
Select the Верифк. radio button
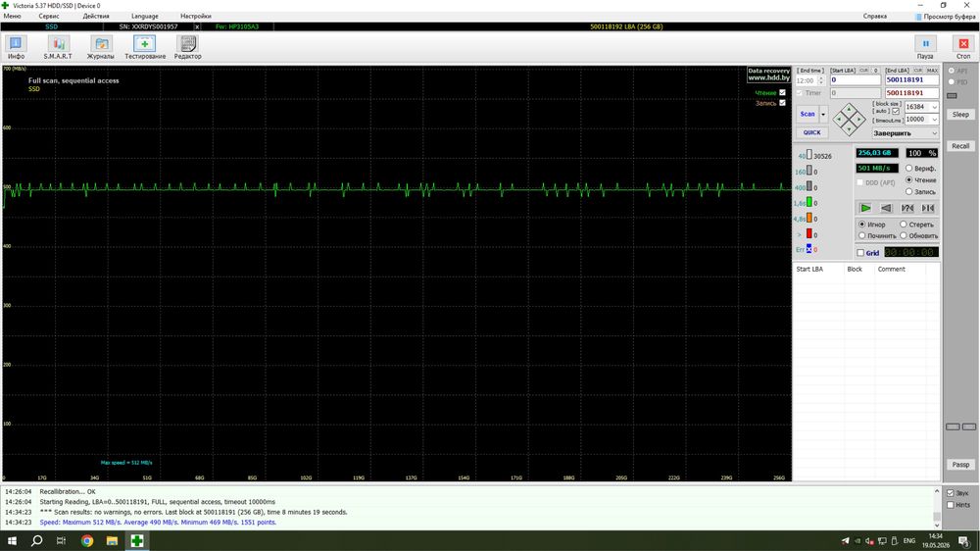click(908, 169)
